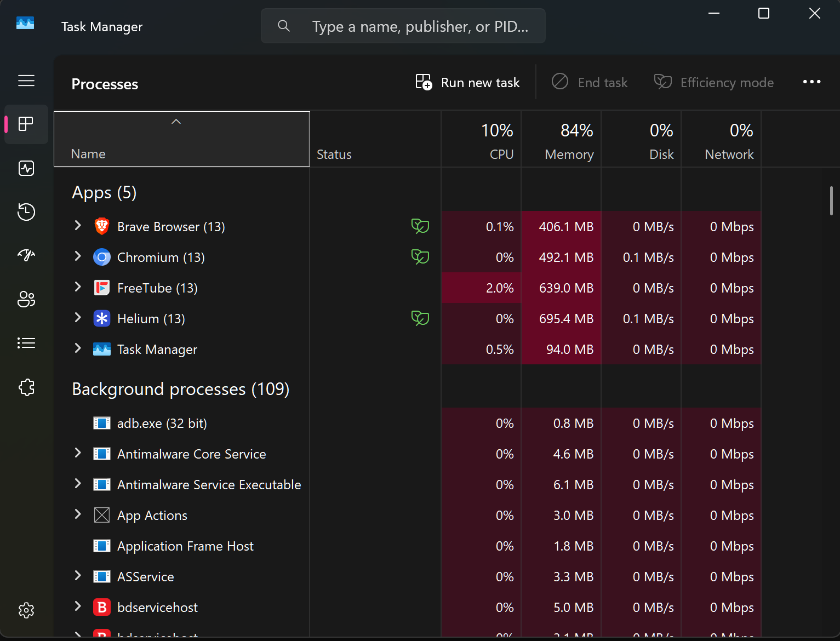Expand the ASService process group

pyautogui.click(x=78, y=575)
